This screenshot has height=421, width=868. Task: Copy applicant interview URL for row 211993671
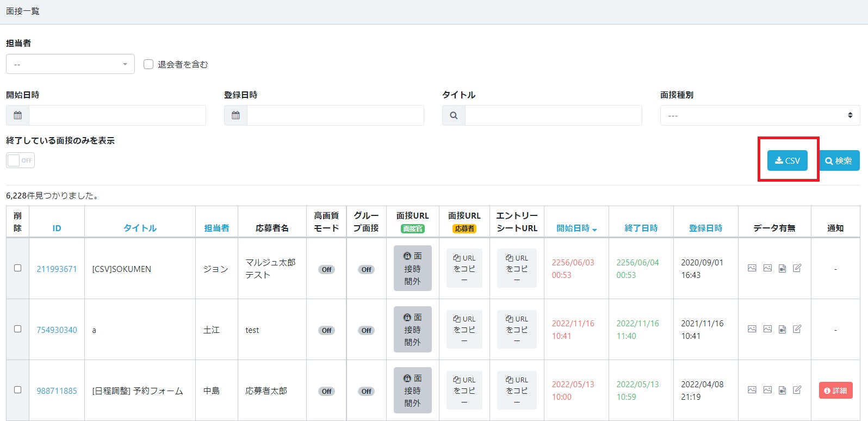(464, 268)
